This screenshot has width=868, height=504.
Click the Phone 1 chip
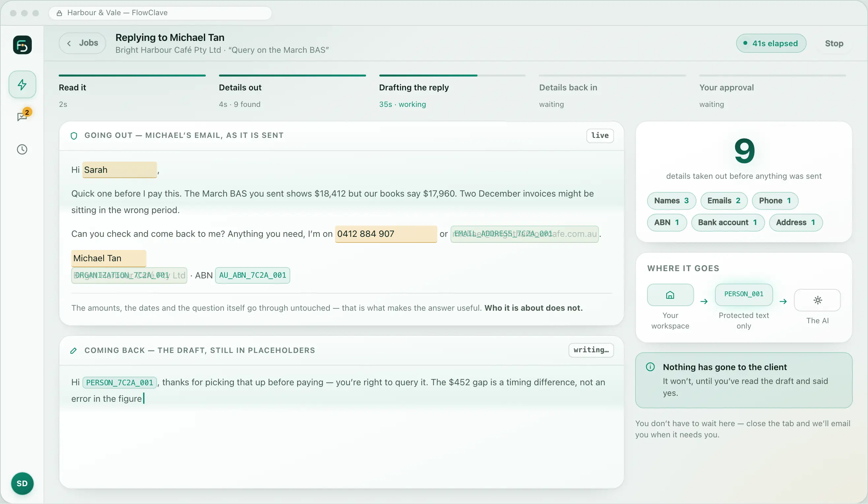tap(775, 201)
